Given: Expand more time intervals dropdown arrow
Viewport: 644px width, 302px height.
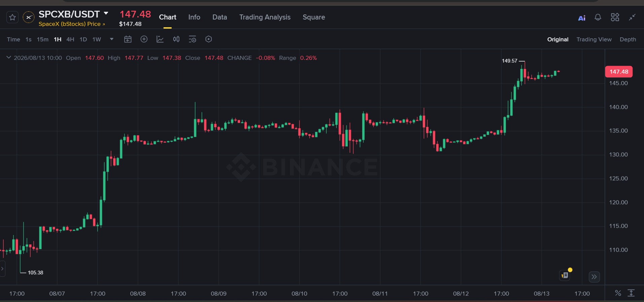Looking at the screenshot, I should coord(112,39).
